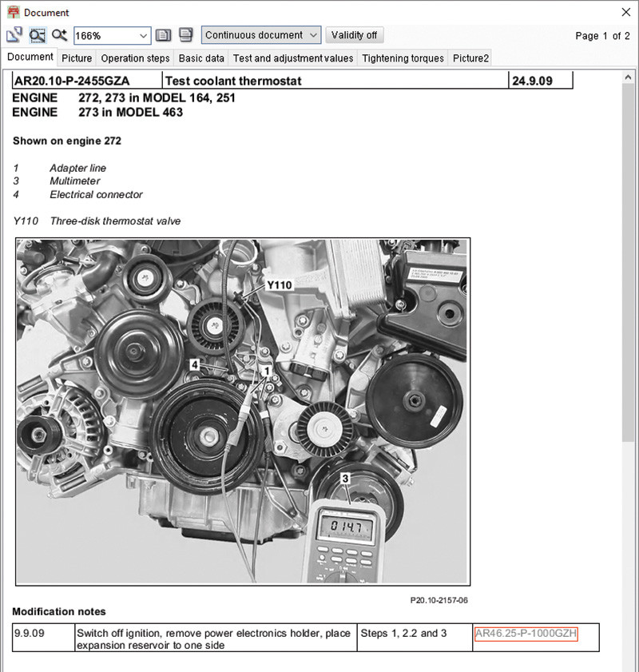Click the first toolbar icon with arrow
639x672 pixels.
(14, 35)
